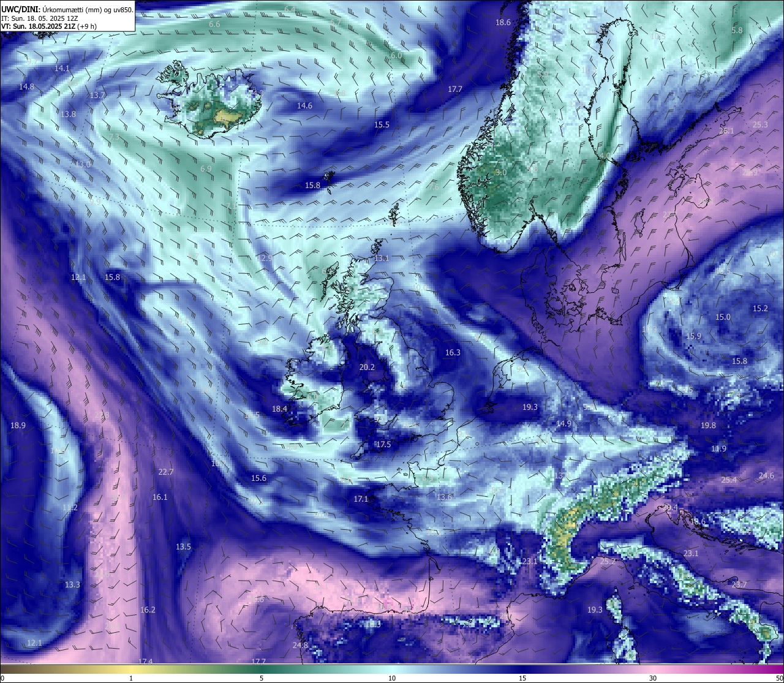This screenshot has width=784, height=683.
Task: Click the 16.1 map value label
Action: (160, 497)
